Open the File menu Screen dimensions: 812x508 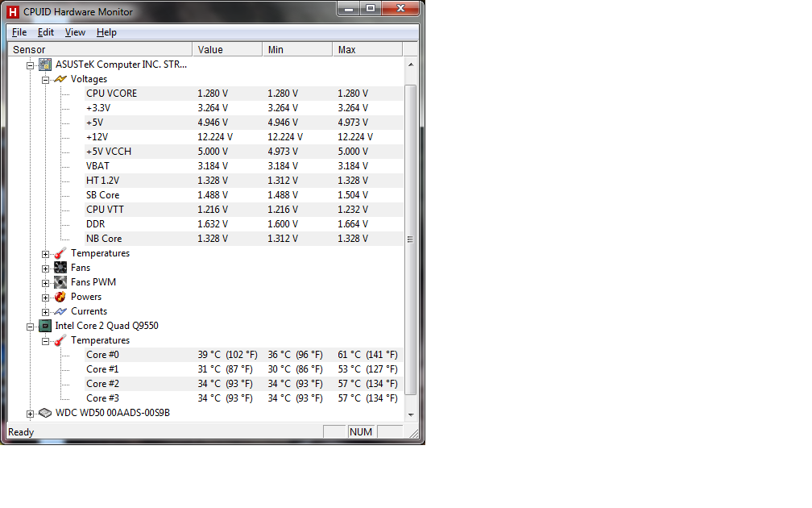coord(19,32)
